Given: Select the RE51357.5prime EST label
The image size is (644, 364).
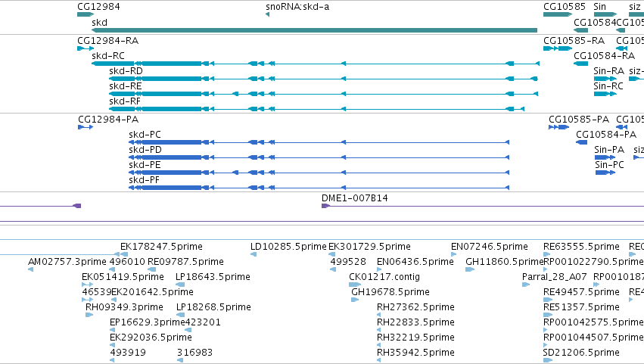Looking at the screenshot, I should coord(581,308).
